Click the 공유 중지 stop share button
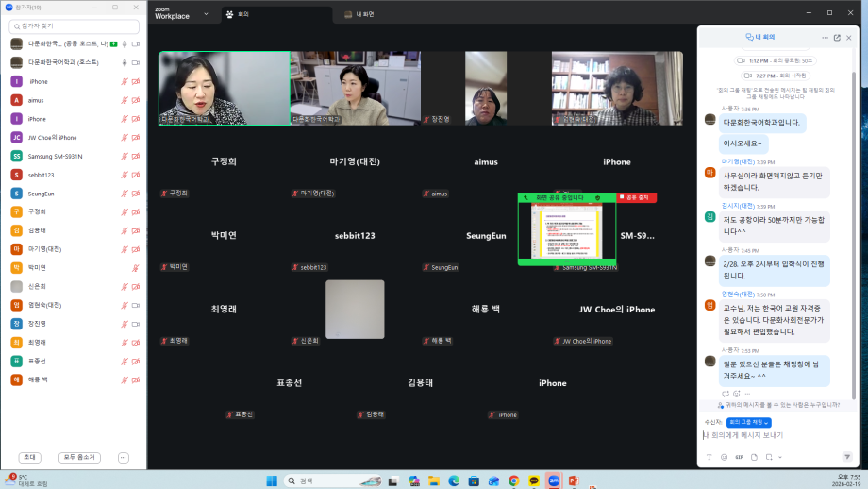 (x=637, y=197)
